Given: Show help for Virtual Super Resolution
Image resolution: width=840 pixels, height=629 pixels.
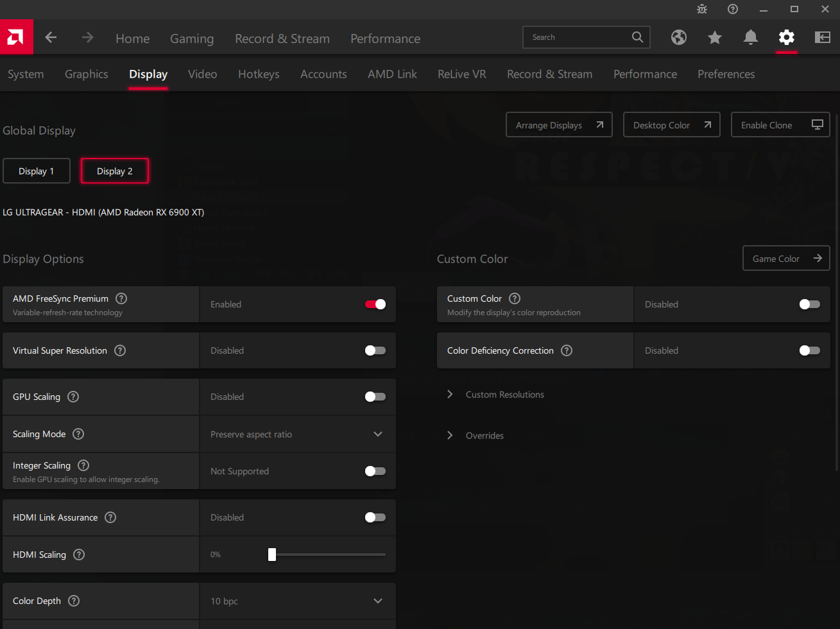Looking at the screenshot, I should click(120, 350).
